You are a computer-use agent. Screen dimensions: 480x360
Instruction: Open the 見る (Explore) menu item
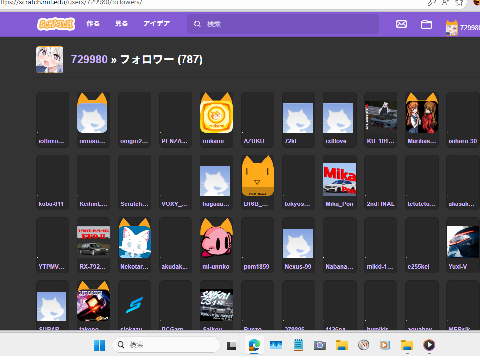(121, 24)
